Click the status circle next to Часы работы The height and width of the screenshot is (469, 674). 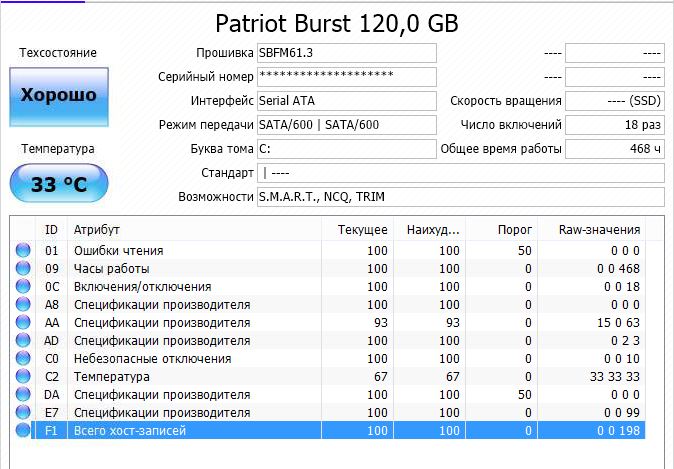pyautogui.click(x=23, y=268)
